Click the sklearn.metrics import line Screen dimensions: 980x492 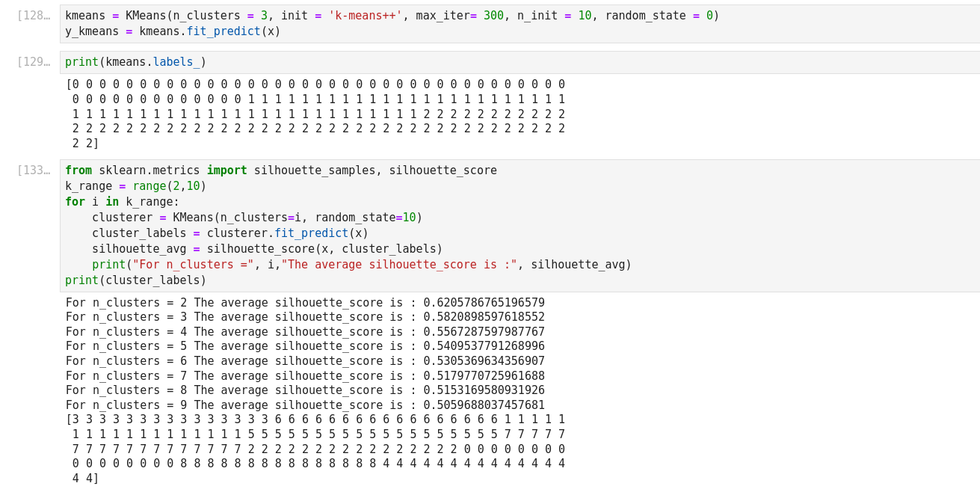pos(280,170)
